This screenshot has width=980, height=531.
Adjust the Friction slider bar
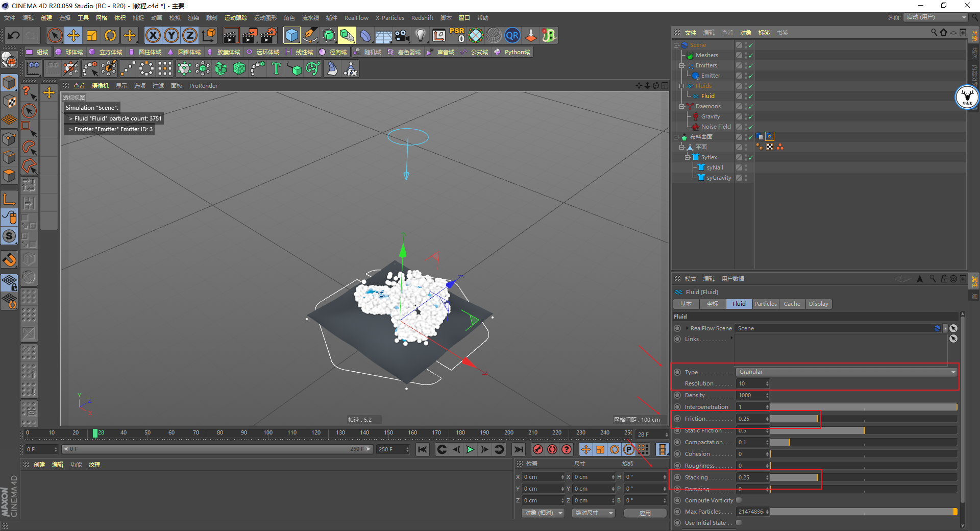point(864,419)
